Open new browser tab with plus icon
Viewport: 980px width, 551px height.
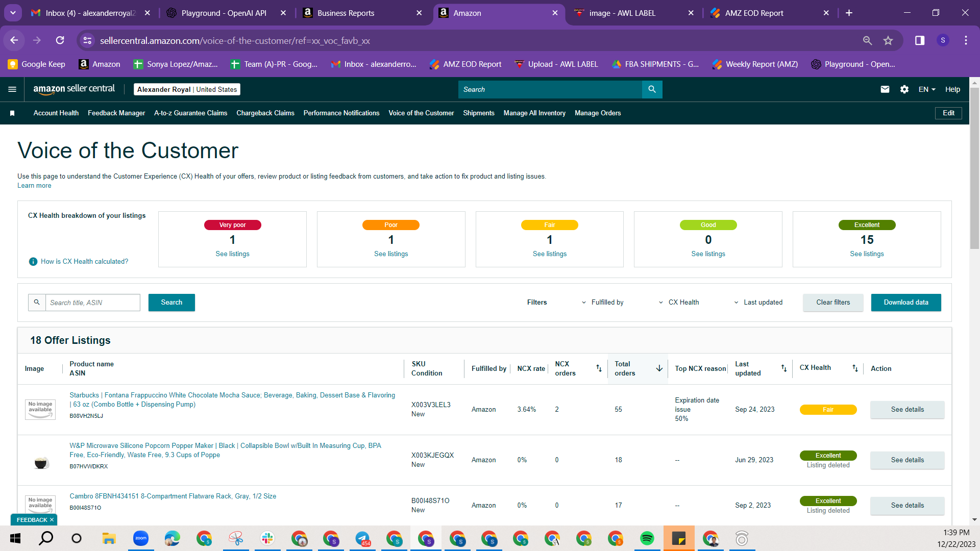[849, 13]
